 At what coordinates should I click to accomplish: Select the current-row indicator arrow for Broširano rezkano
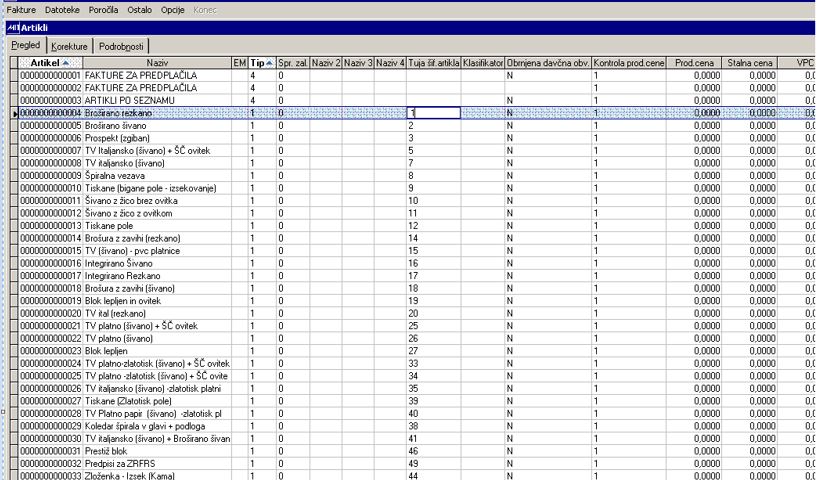point(15,113)
